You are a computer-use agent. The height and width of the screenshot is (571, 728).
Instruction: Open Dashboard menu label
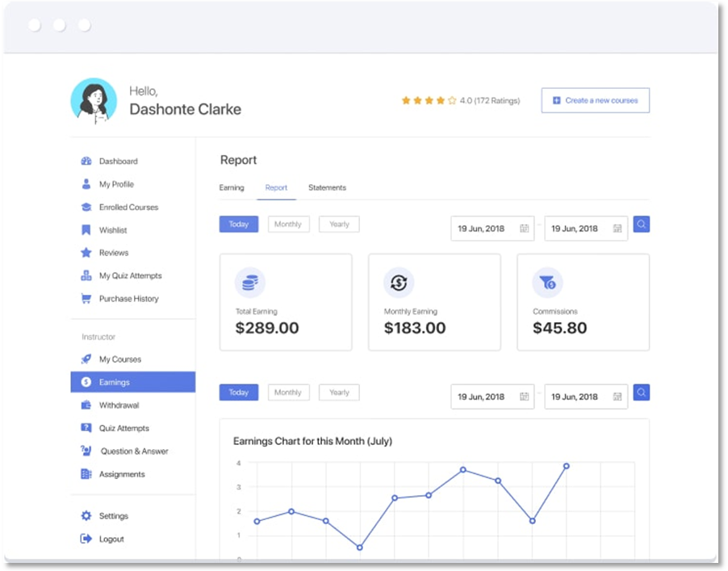[119, 162]
